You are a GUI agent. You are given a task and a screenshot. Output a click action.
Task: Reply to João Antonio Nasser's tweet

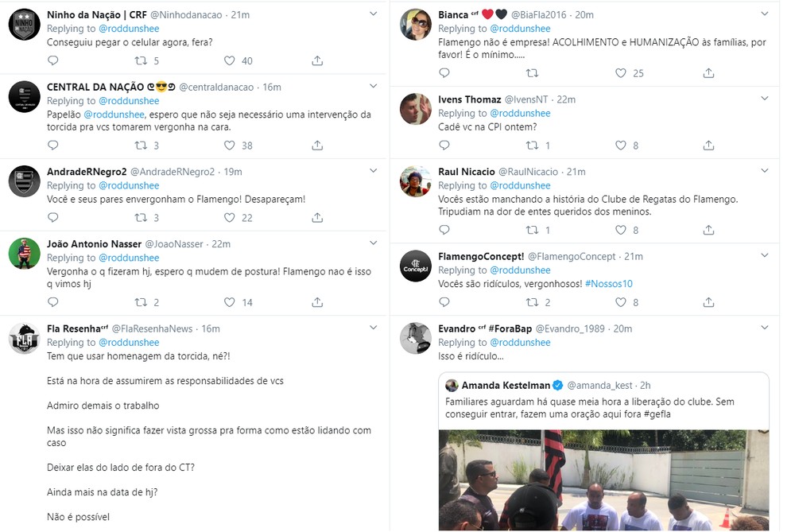click(x=53, y=302)
